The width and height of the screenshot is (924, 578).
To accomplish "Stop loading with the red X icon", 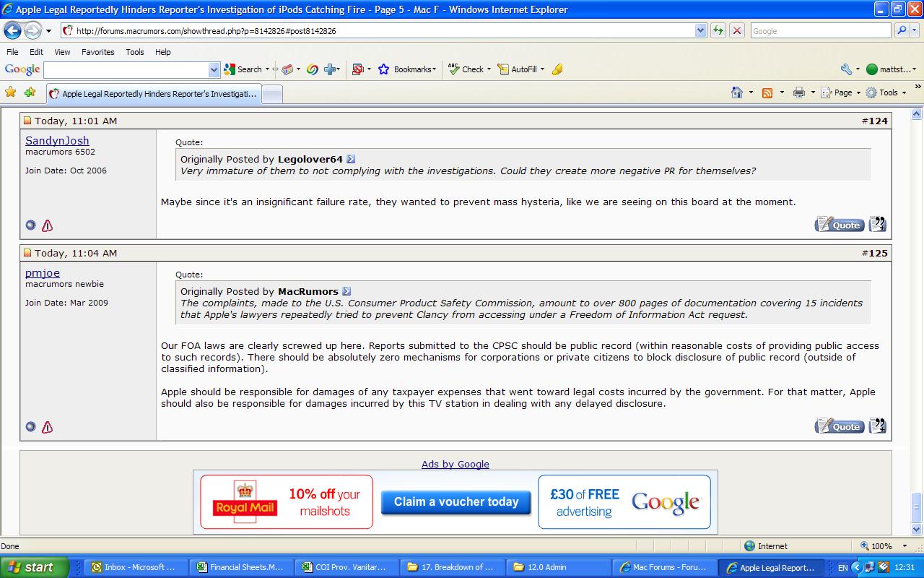I will pos(736,30).
